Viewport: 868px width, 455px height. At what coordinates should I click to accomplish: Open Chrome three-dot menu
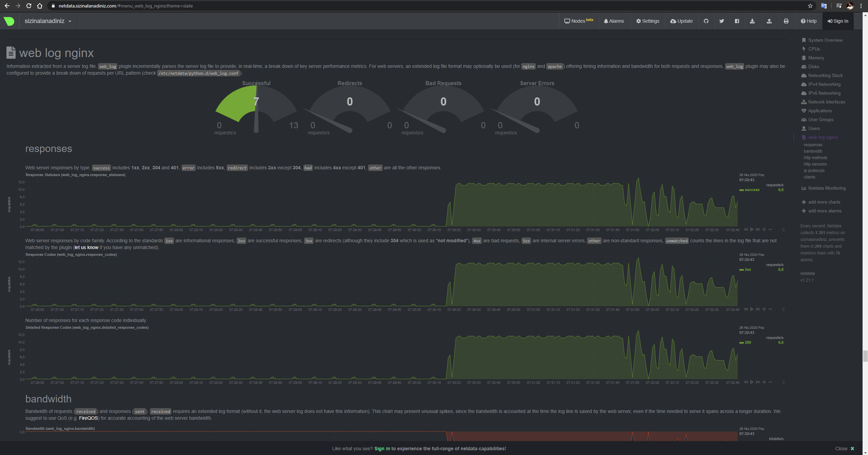[861, 6]
